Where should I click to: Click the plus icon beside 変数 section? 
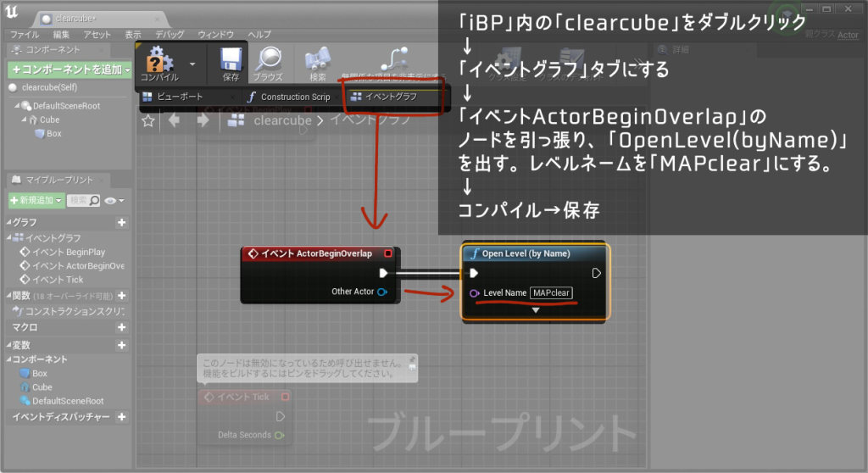121,345
